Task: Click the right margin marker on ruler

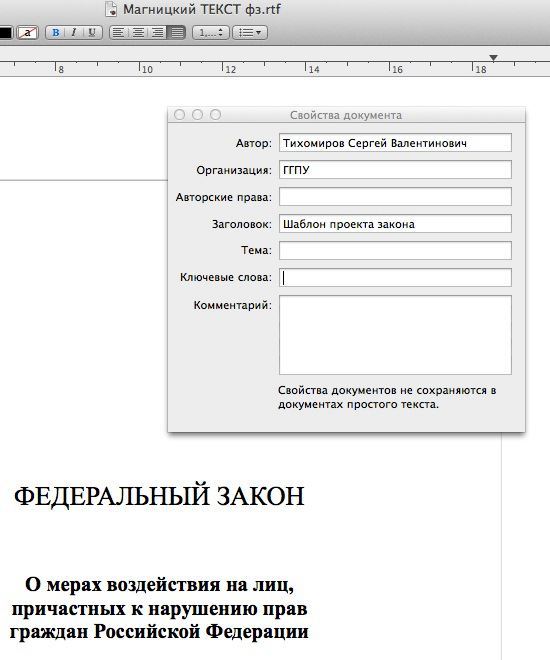Action: click(x=493, y=58)
